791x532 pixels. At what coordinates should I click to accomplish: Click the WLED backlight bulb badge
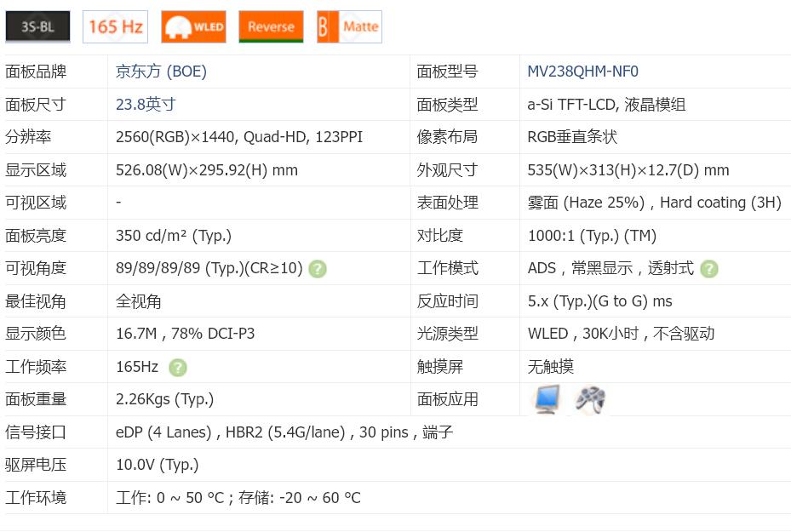[x=192, y=26]
